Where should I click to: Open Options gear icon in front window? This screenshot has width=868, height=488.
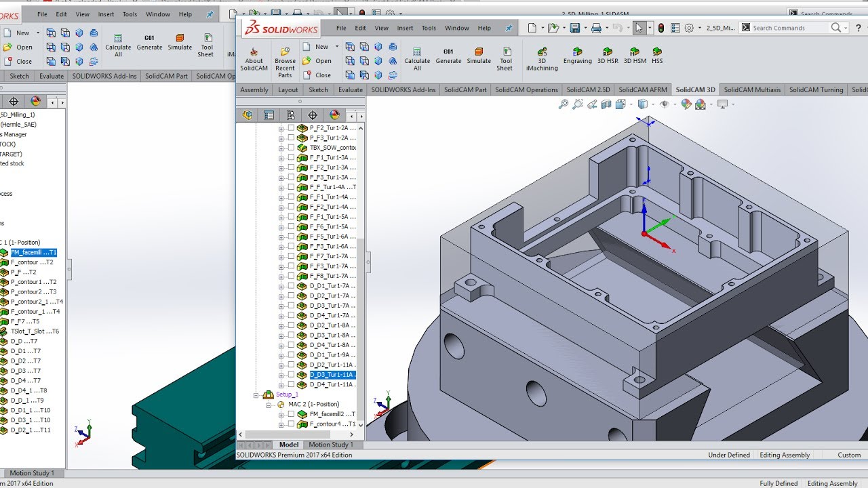click(x=690, y=28)
